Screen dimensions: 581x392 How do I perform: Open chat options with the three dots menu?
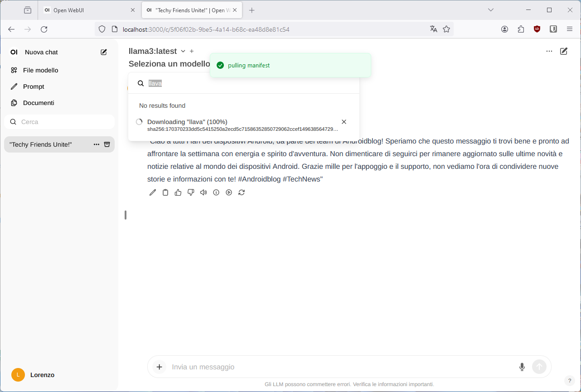click(x=549, y=51)
